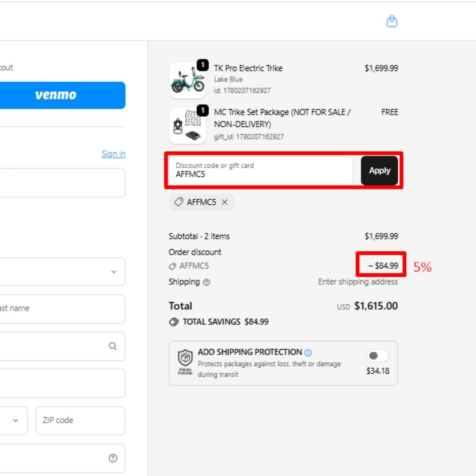Click the shipping protection shield icon

185,358
